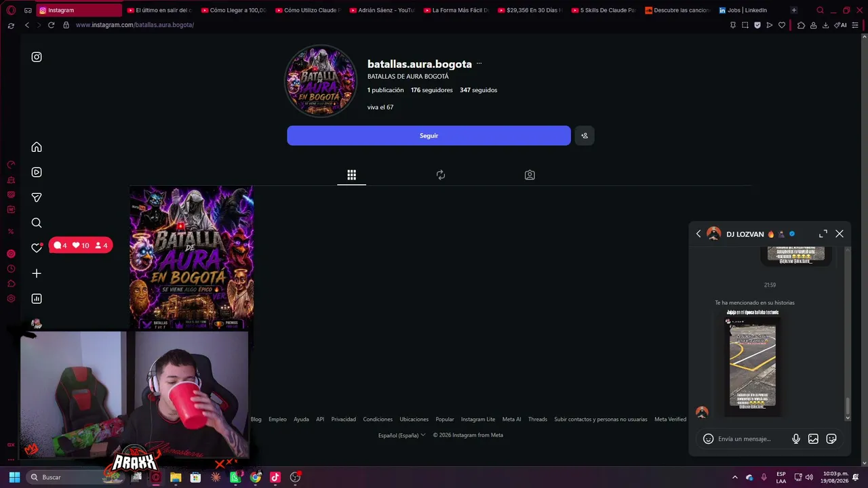Open WhatsApp from the taskbar

235,477
